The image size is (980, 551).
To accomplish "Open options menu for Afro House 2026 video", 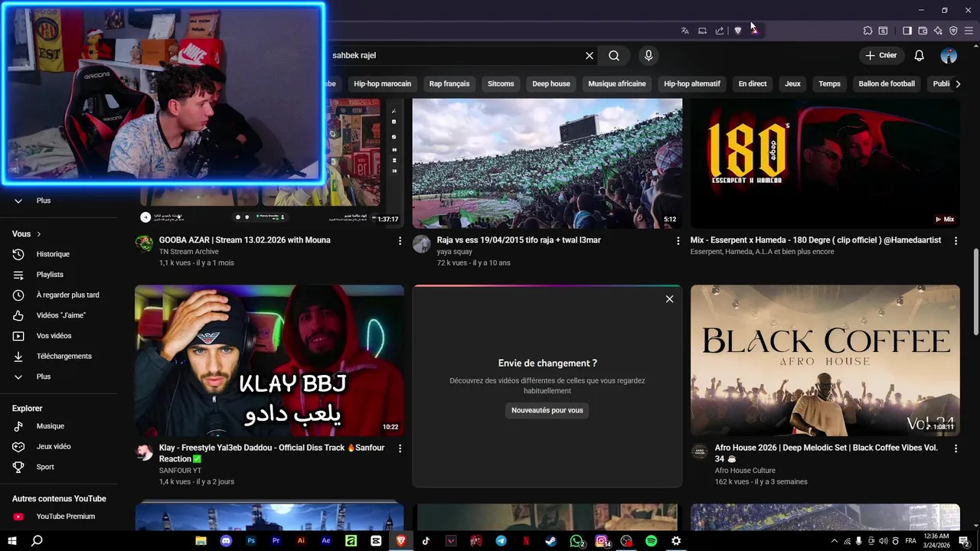I will pyautogui.click(x=955, y=448).
